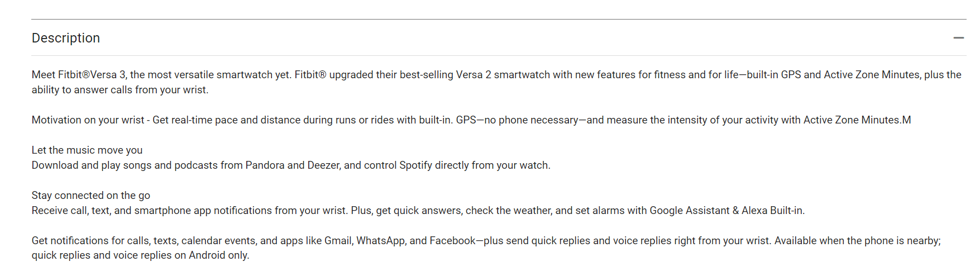The height and width of the screenshot is (271, 980).
Task: Click the "Meet Fitbit®Versa 3" opening text
Action: [74, 75]
